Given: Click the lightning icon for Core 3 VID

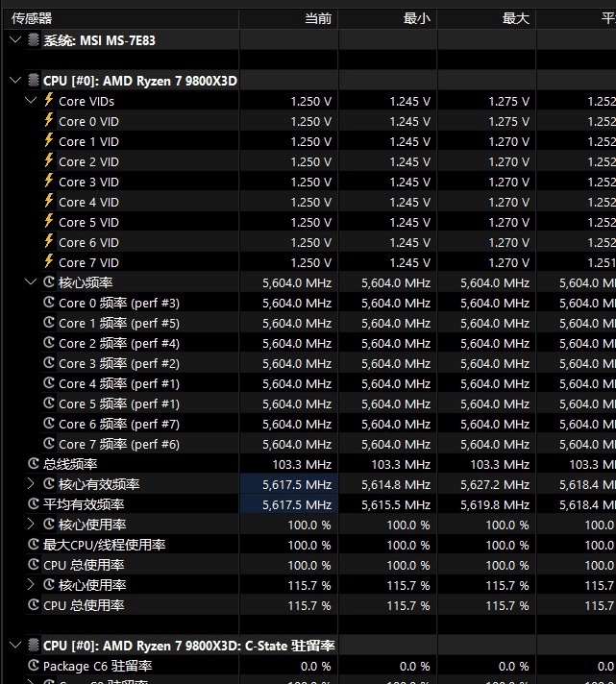Looking at the screenshot, I should click(x=49, y=181).
